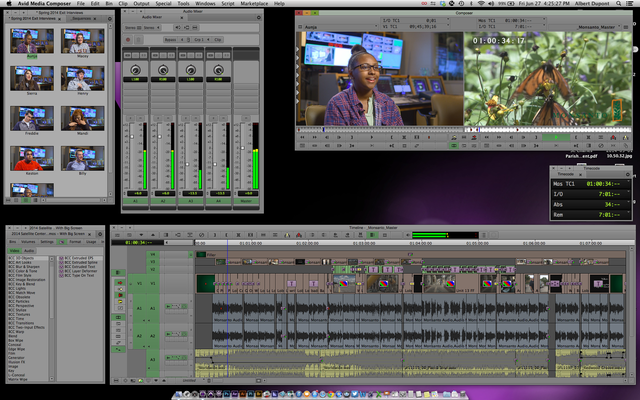Click the A3 volume fader handle in mixer

[187, 164]
